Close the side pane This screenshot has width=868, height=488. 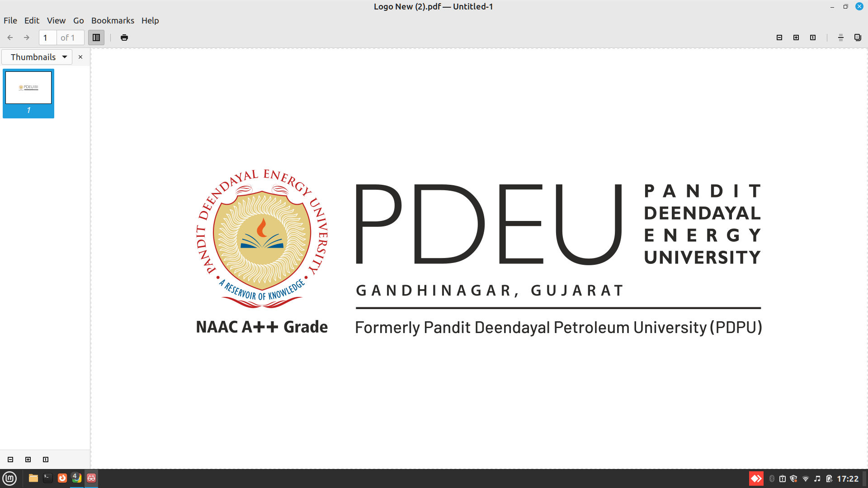(80, 57)
